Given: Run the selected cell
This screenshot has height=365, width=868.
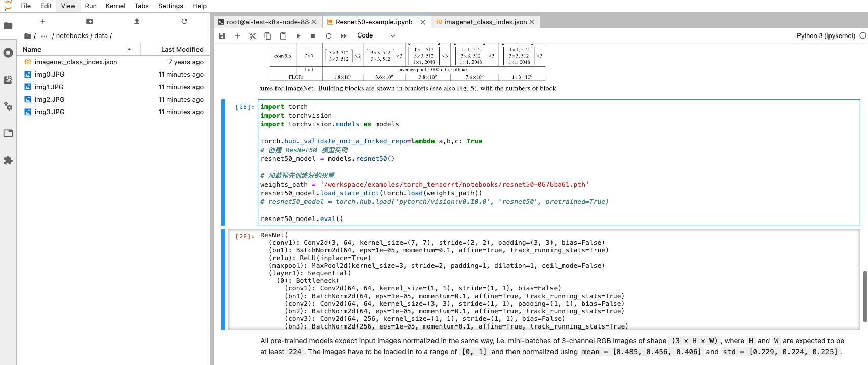Looking at the screenshot, I should [298, 36].
